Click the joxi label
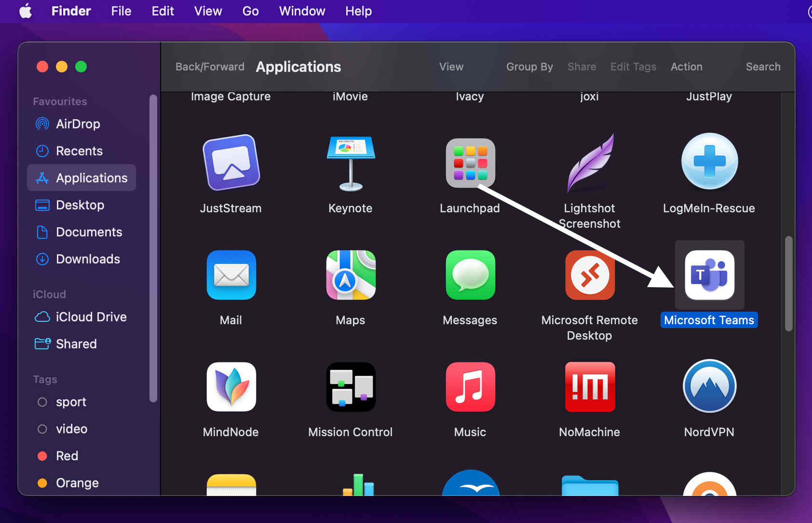This screenshot has width=812, height=523. point(589,96)
